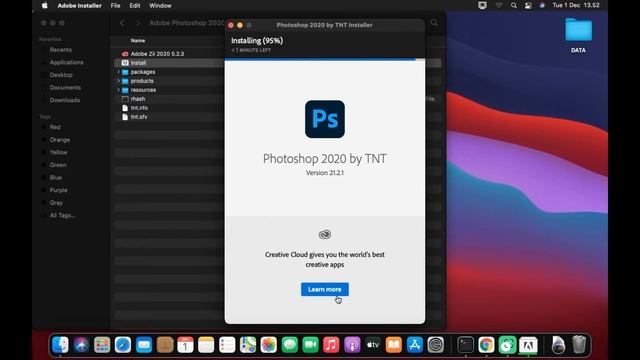This screenshot has width=640, height=360.
Task: Select the Orange tag in sidebar
Action: (x=60, y=140)
